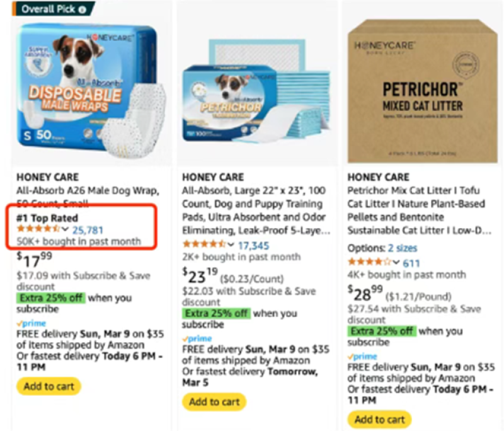This screenshot has width=504, height=431.
Task: Open the 17,345 reviews link
Action: click(x=253, y=246)
